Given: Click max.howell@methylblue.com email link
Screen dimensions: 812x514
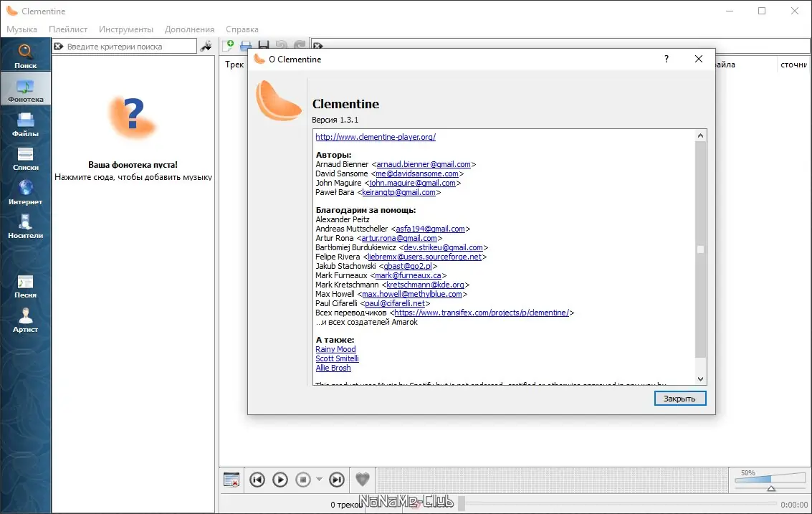Looking at the screenshot, I should [412, 294].
